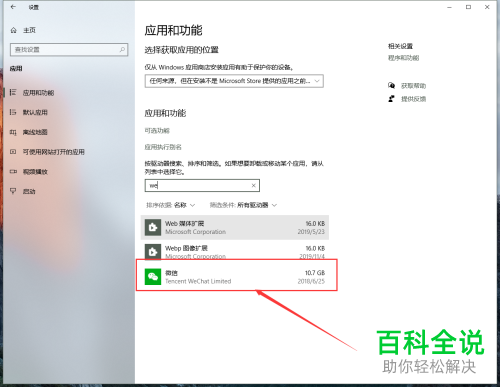500x387 pixels.
Task: Open the 获取帮助 link
Action: point(413,86)
